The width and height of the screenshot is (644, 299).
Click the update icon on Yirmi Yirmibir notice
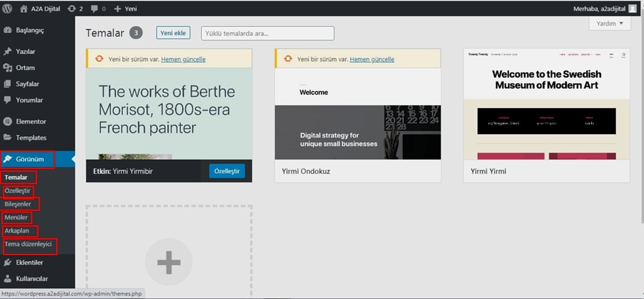tap(99, 59)
